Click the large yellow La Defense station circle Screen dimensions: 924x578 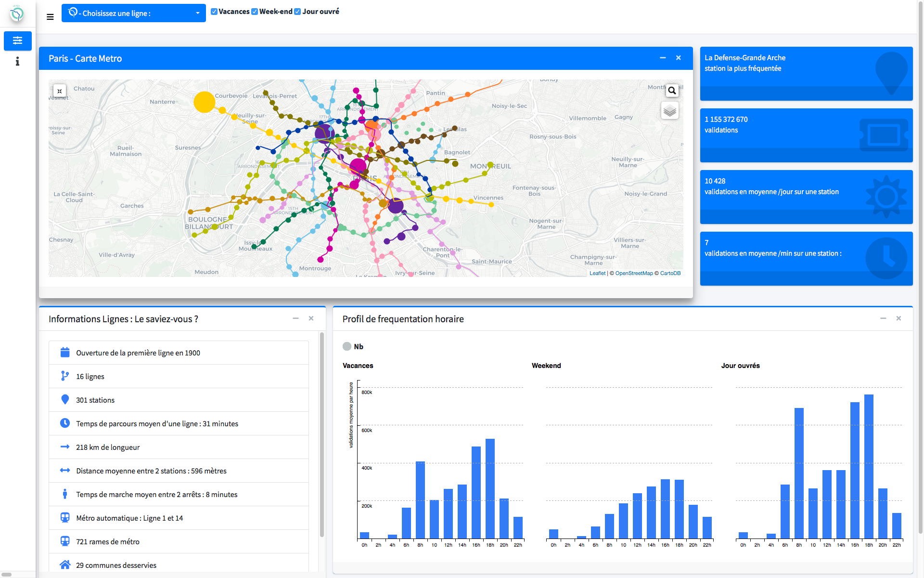click(204, 102)
